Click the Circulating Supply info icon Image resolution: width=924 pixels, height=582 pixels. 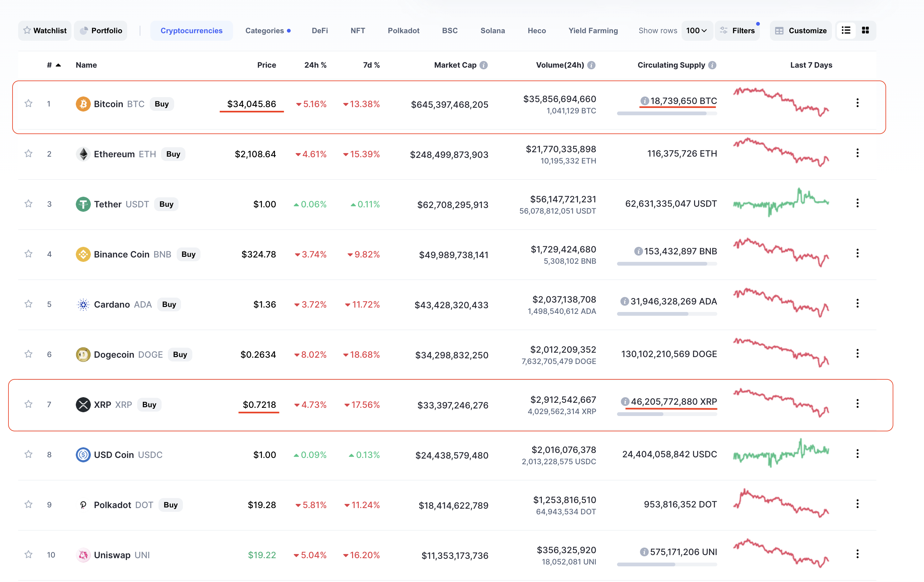[x=712, y=65]
